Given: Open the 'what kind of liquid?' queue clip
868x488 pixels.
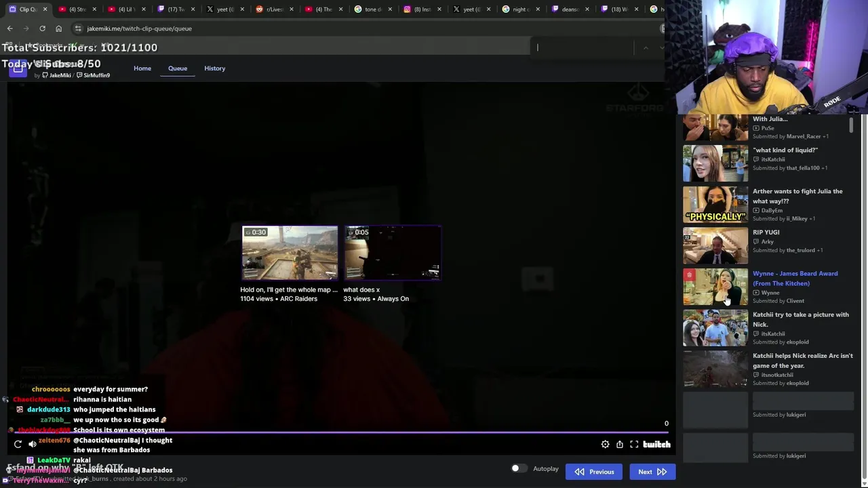Looking at the screenshot, I should tap(785, 150).
